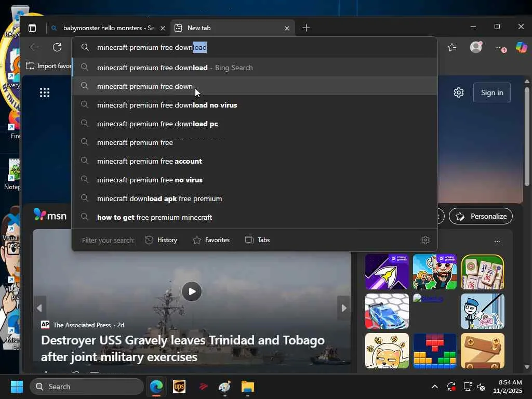The image size is (532, 399).
Task: Click the page vertical scrollbar
Action: 527,137
